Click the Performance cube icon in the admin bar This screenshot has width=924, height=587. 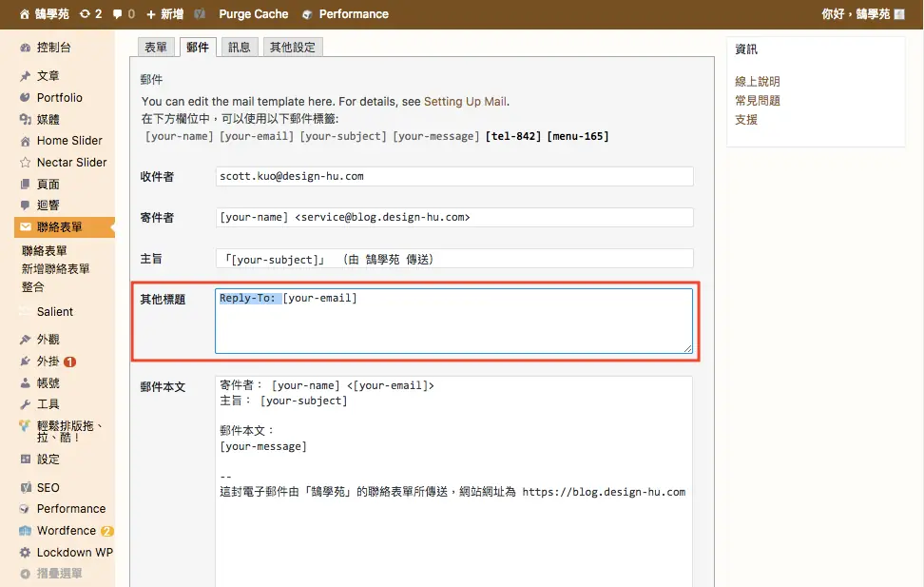pos(307,14)
